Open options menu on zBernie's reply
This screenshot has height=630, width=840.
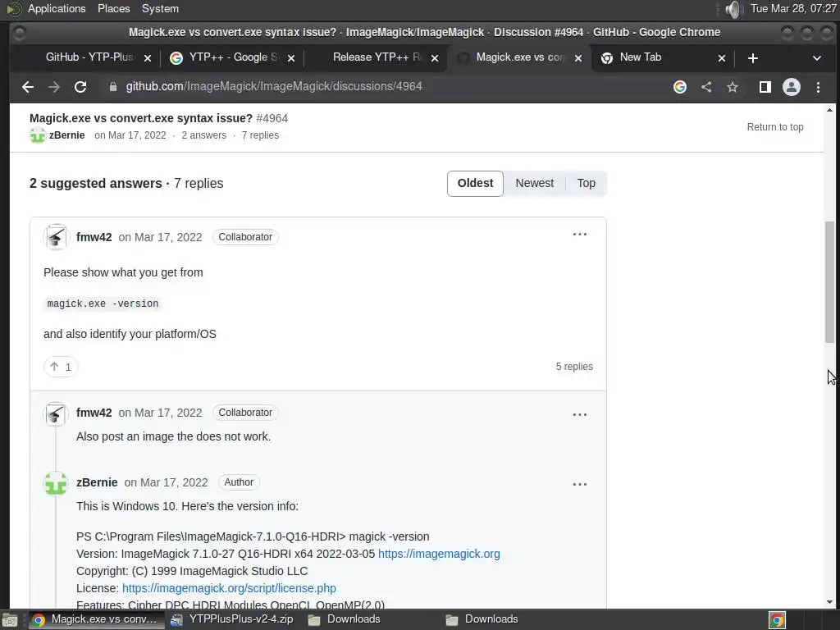580,484
